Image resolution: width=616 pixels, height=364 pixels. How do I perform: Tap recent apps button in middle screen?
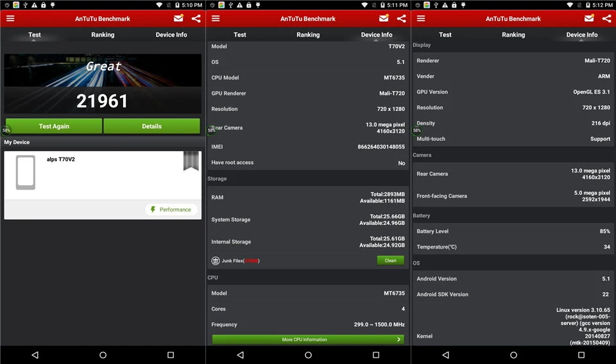(x=376, y=355)
